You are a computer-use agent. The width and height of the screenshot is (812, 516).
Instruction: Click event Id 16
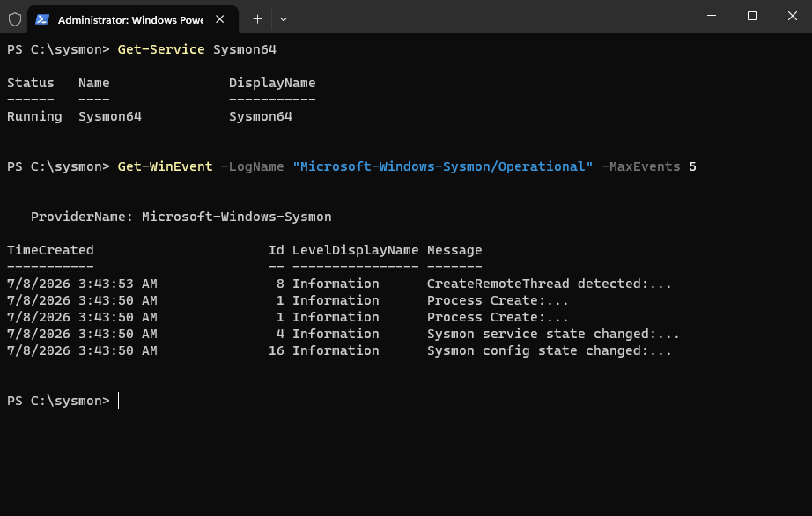(277, 351)
